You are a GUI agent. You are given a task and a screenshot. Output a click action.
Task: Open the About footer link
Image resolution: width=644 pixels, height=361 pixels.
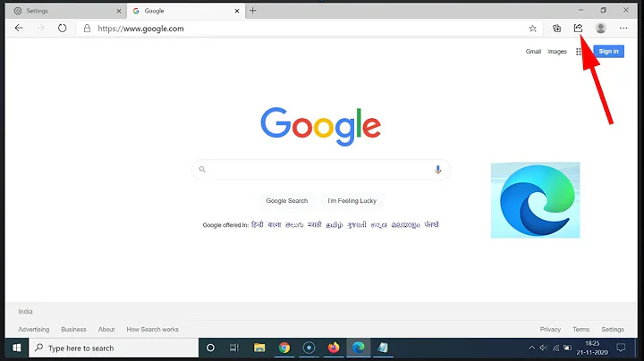[106, 329]
